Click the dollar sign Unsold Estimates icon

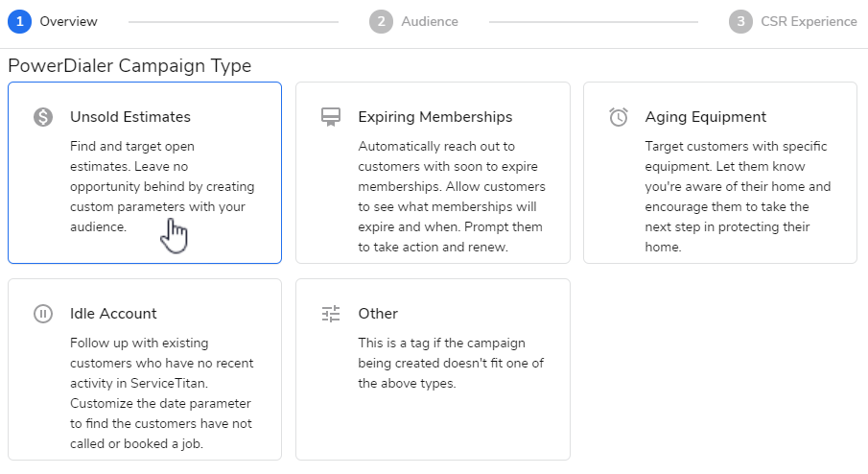click(43, 117)
